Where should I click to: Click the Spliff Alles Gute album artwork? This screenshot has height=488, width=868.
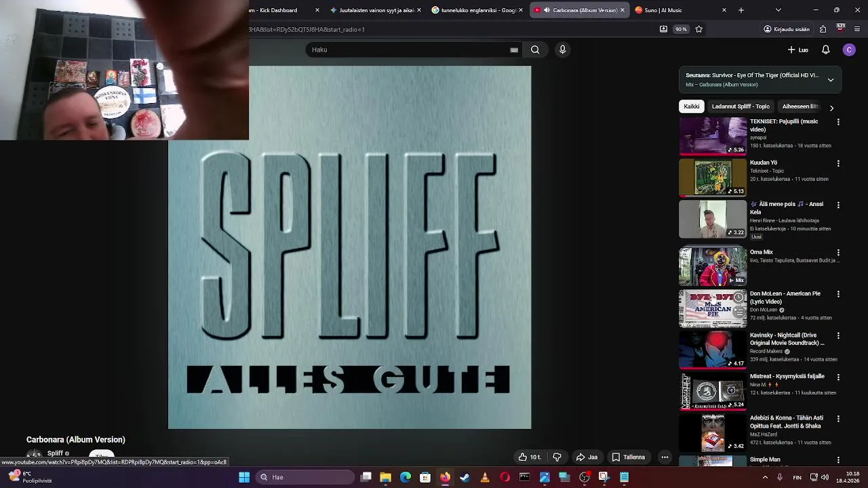349,247
